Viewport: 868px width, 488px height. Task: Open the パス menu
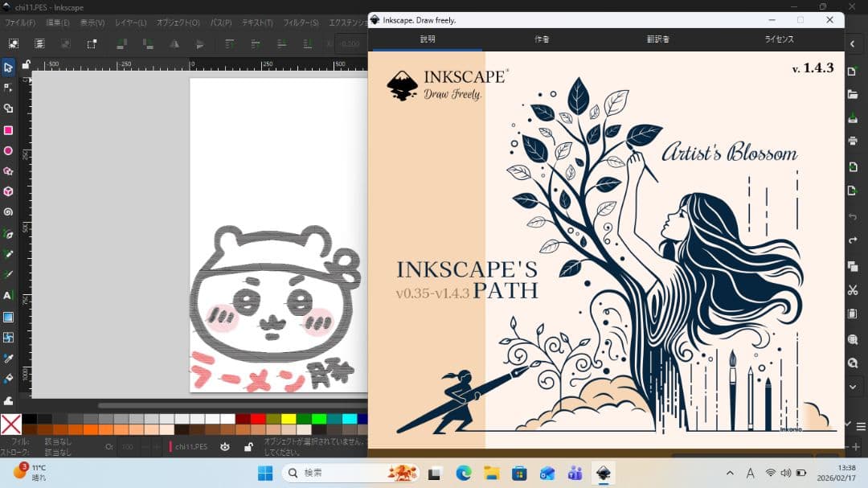(x=219, y=23)
